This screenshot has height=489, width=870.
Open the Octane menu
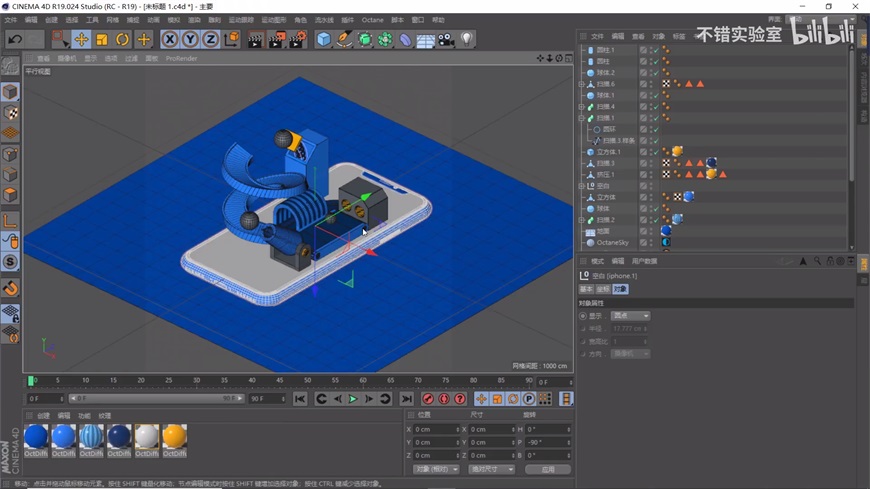point(372,20)
